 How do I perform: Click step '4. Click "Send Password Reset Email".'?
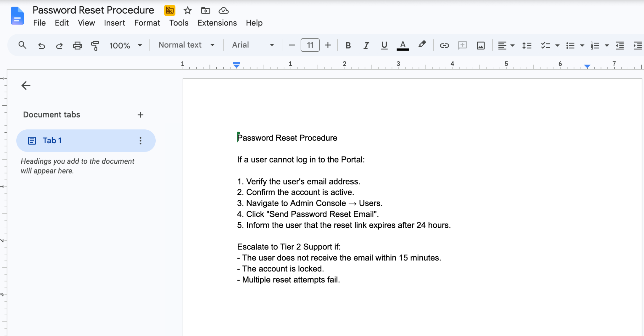308,214
